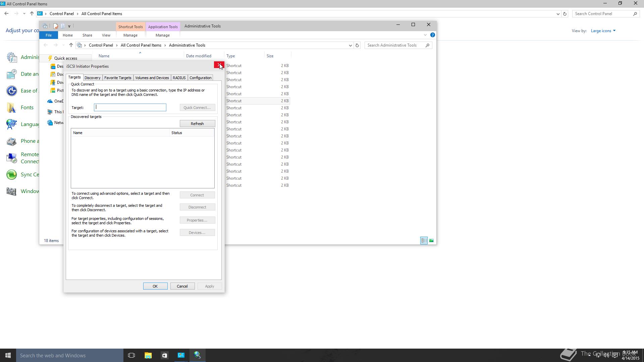
Task: Click All Control Panel Items breadcrumb in Explorer
Action: pyautogui.click(x=141, y=45)
